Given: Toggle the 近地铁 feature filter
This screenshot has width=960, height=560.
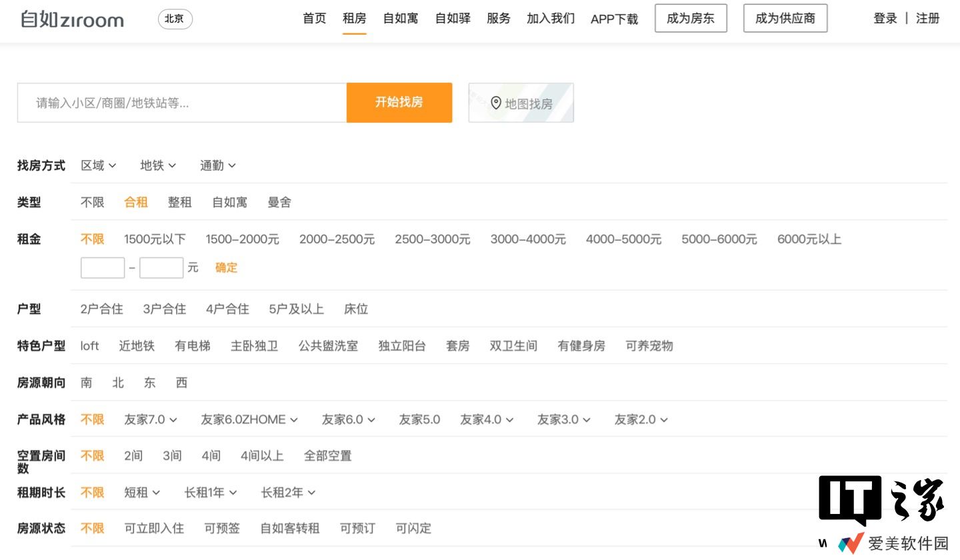Looking at the screenshot, I should (137, 346).
